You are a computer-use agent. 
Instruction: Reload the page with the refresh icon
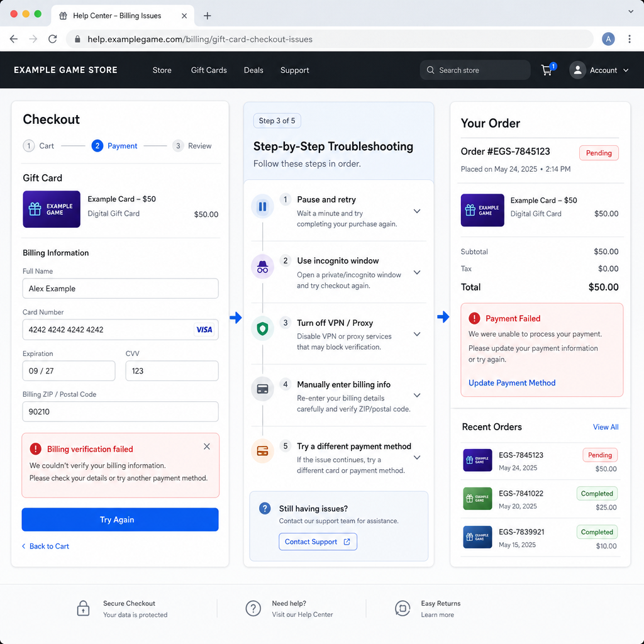(53, 39)
